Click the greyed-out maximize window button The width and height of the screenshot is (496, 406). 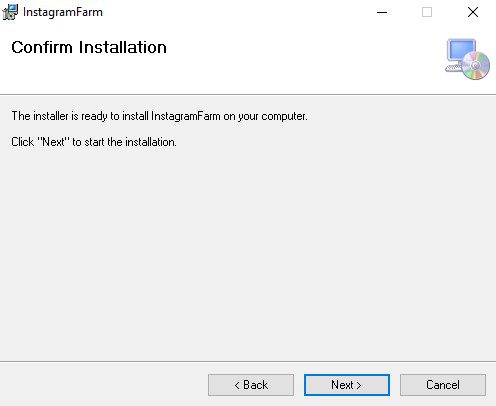(x=427, y=13)
